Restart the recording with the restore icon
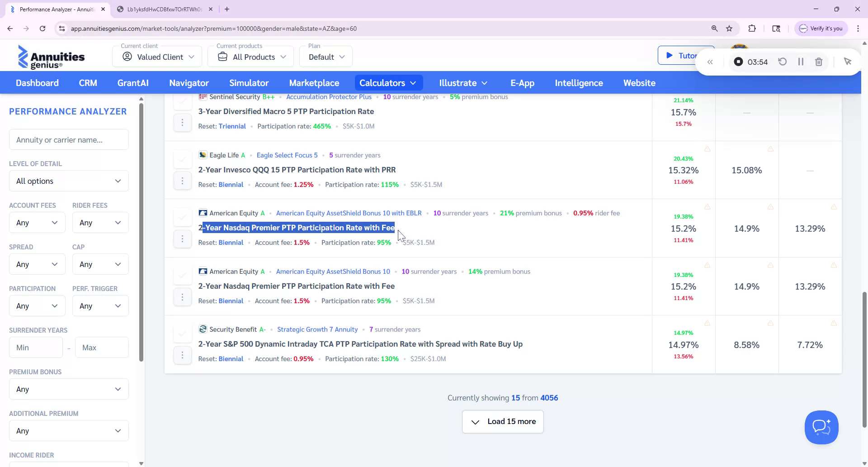Image resolution: width=868 pixels, height=467 pixels. tap(783, 61)
